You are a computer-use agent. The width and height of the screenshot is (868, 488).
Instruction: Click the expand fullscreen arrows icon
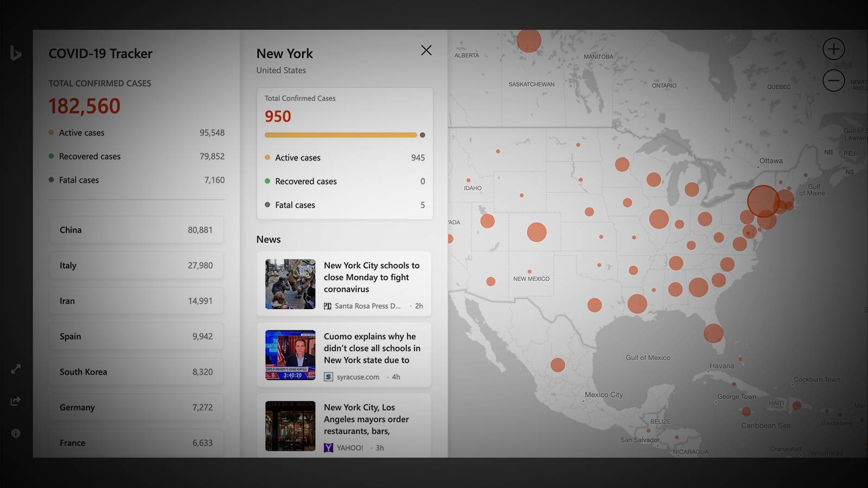[x=16, y=369]
